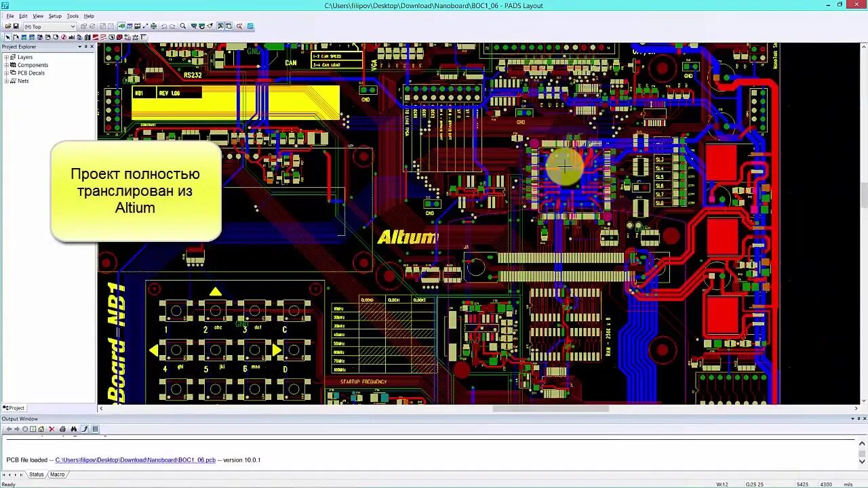The height and width of the screenshot is (488, 868).
Task: Open the Help menu
Action: [x=89, y=16]
